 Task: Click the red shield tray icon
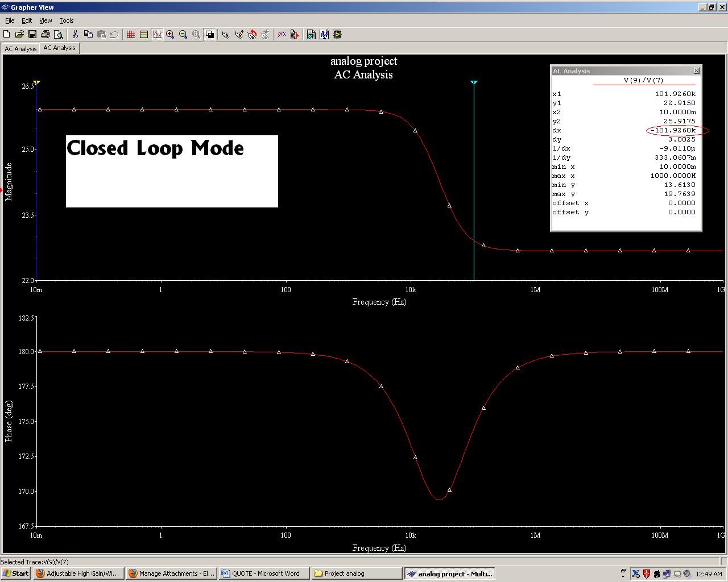pyautogui.click(x=647, y=573)
